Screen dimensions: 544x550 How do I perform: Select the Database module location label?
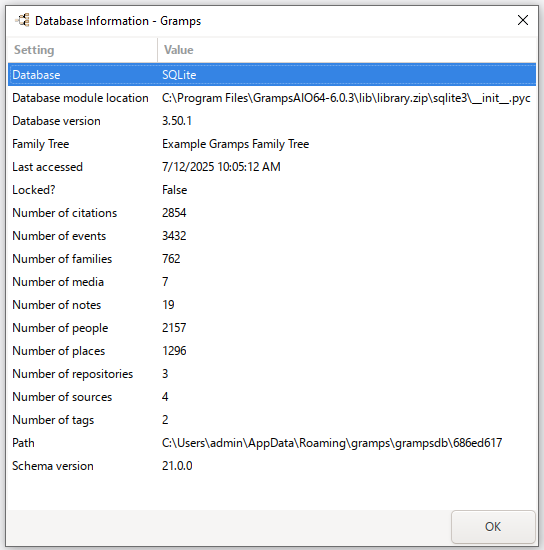(x=80, y=98)
